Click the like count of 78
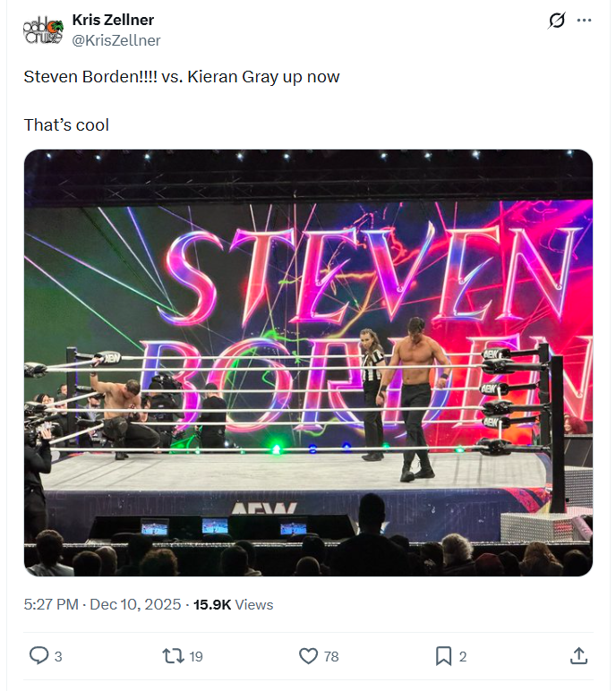 [x=331, y=656]
